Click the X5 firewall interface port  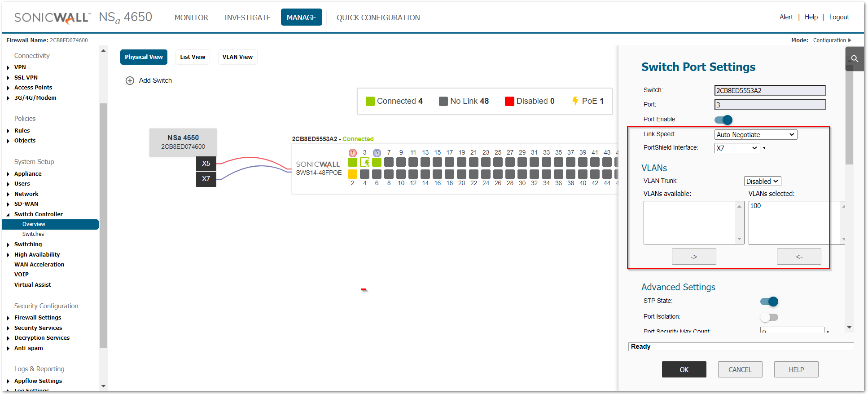[206, 164]
